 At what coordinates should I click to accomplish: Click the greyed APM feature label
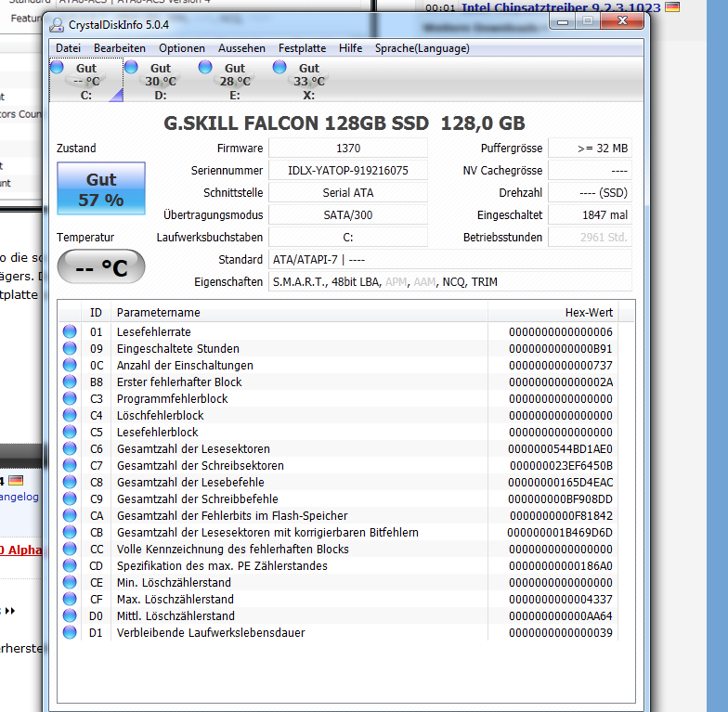[x=396, y=282]
